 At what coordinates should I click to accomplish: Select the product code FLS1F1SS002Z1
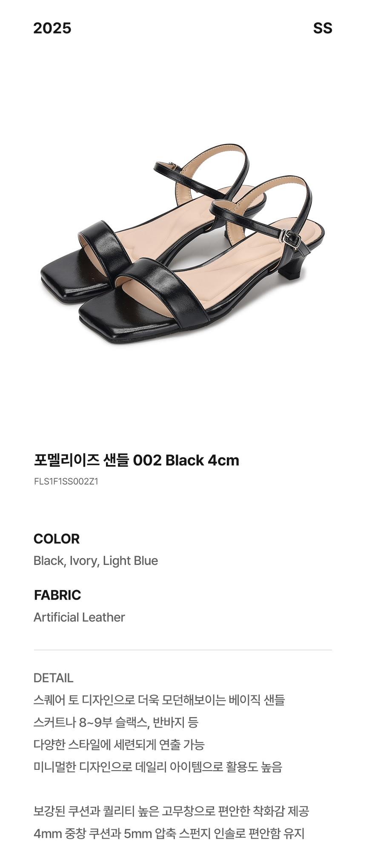tap(66, 482)
